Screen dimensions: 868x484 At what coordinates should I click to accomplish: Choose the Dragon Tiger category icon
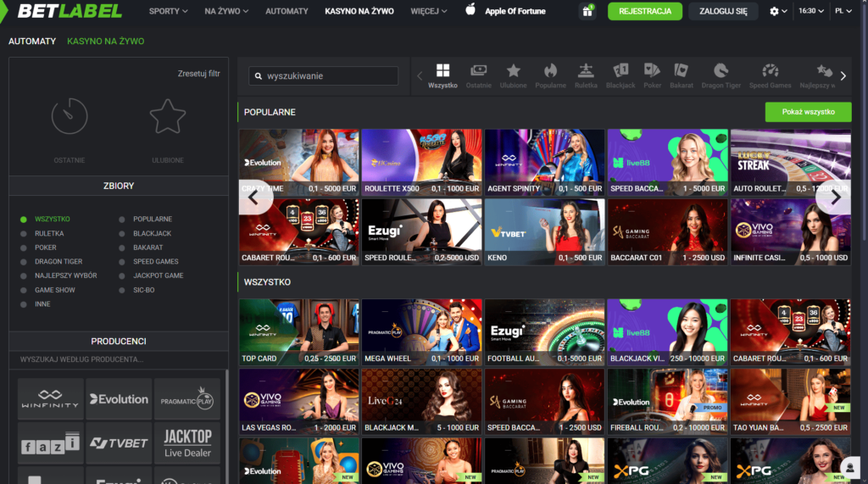point(721,71)
